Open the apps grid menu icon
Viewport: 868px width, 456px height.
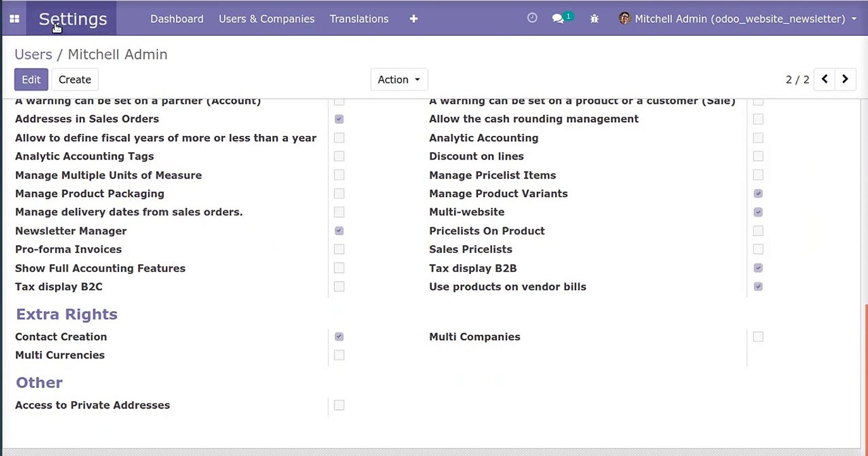(14, 19)
